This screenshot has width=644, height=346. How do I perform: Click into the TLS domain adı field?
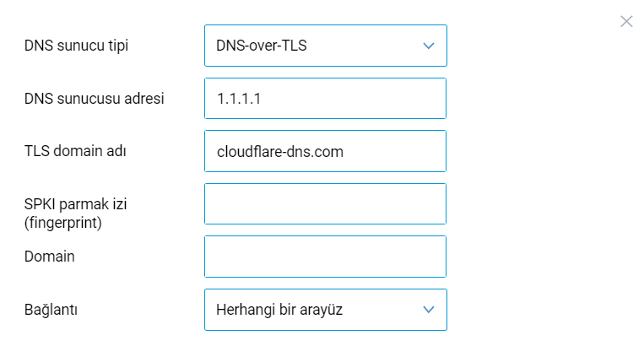click(325, 152)
